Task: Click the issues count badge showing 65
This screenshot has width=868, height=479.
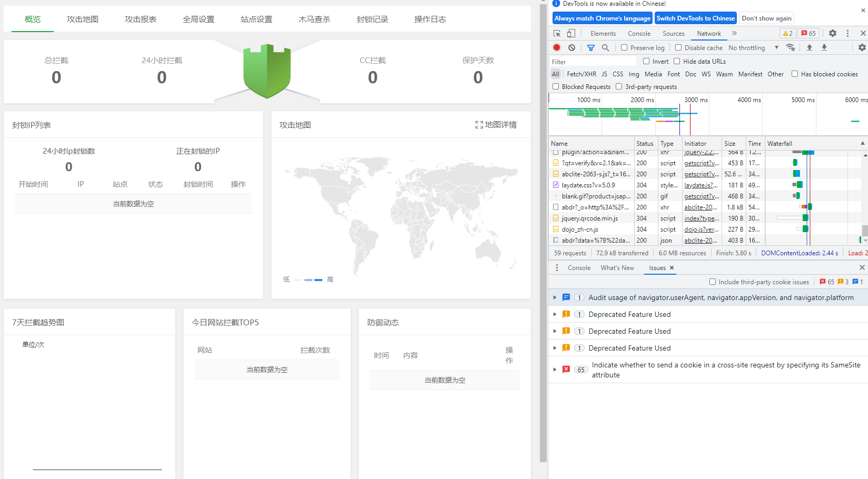Action: (x=808, y=33)
